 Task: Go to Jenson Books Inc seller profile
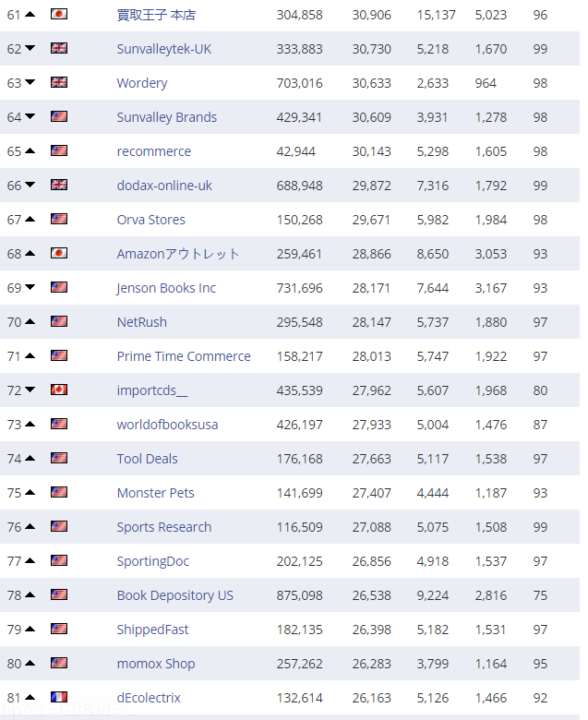click(166, 288)
